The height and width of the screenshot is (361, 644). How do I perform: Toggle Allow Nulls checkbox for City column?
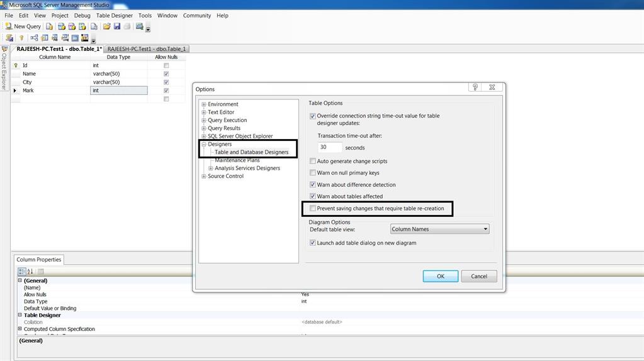(166, 82)
